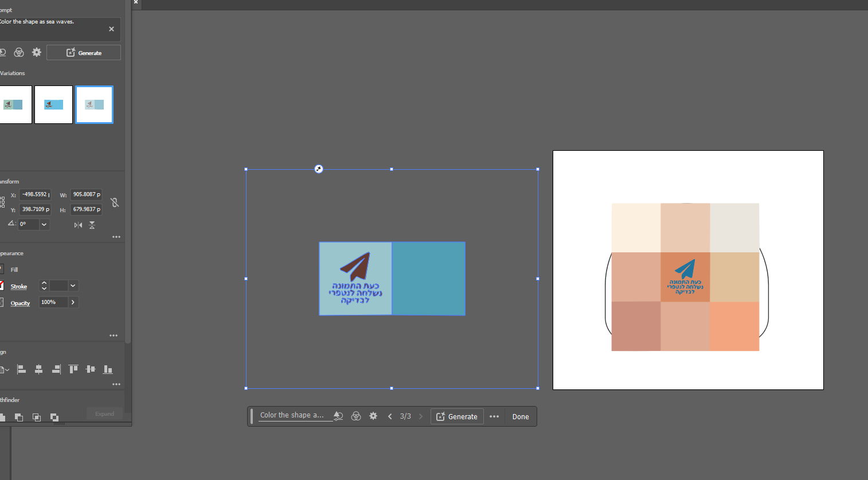Align selection horizontal centers
Image resolution: width=868 pixels, height=480 pixels.
(38, 369)
